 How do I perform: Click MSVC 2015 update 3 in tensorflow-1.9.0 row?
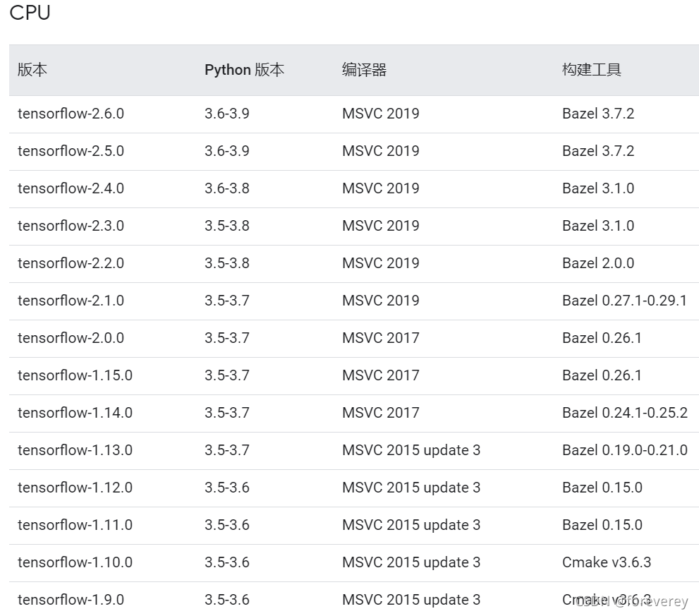pyautogui.click(x=411, y=601)
